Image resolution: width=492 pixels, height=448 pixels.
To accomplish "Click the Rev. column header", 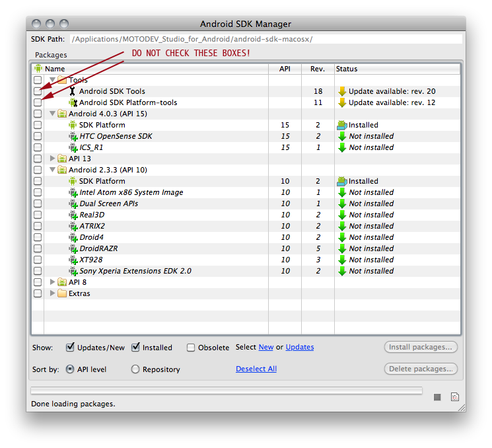I will tap(318, 69).
